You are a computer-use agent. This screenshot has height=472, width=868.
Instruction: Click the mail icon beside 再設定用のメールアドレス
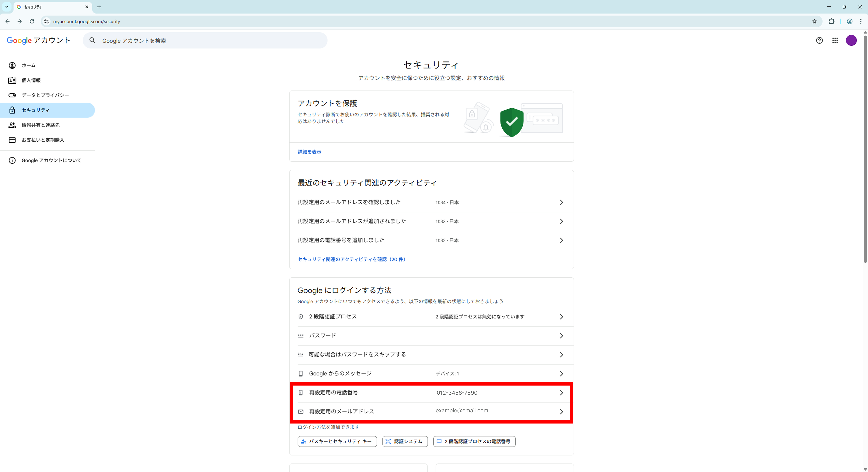coord(301,411)
